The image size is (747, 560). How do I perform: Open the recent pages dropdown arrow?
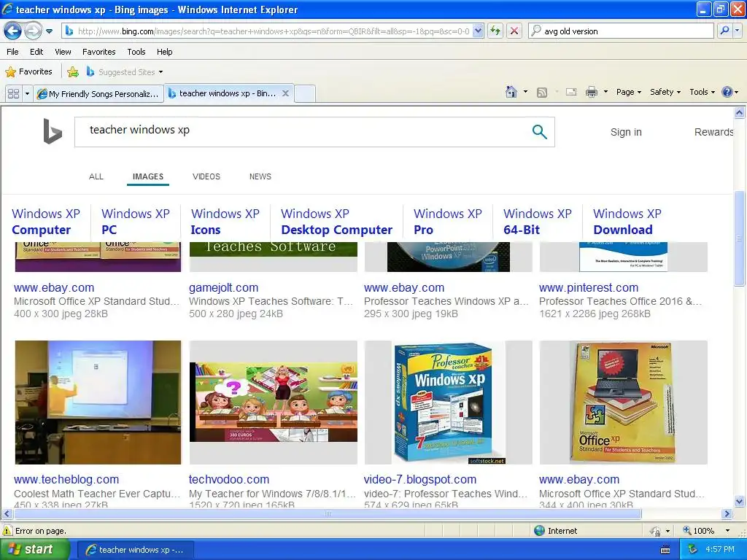coord(49,31)
